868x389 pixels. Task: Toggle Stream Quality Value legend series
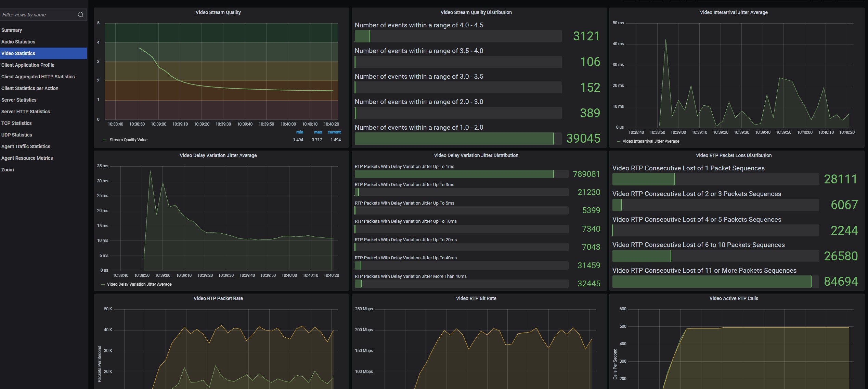[128, 140]
